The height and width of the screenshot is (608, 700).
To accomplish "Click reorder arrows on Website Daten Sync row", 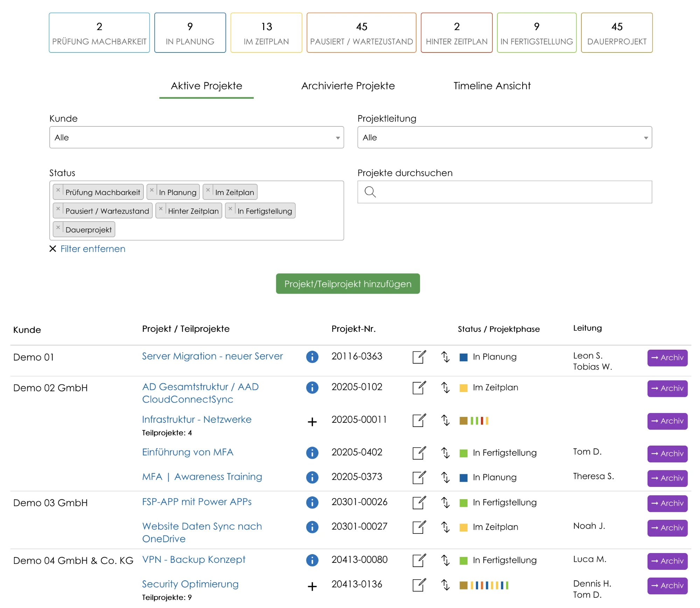I will pos(445,527).
